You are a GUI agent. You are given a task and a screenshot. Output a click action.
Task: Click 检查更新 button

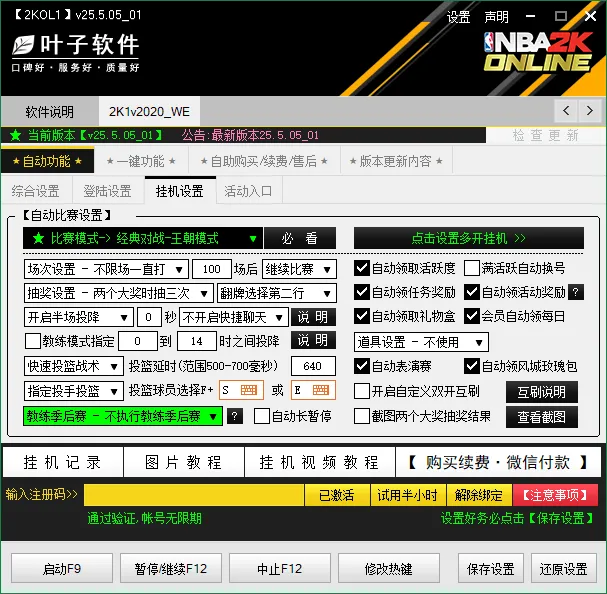coord(545,136)
